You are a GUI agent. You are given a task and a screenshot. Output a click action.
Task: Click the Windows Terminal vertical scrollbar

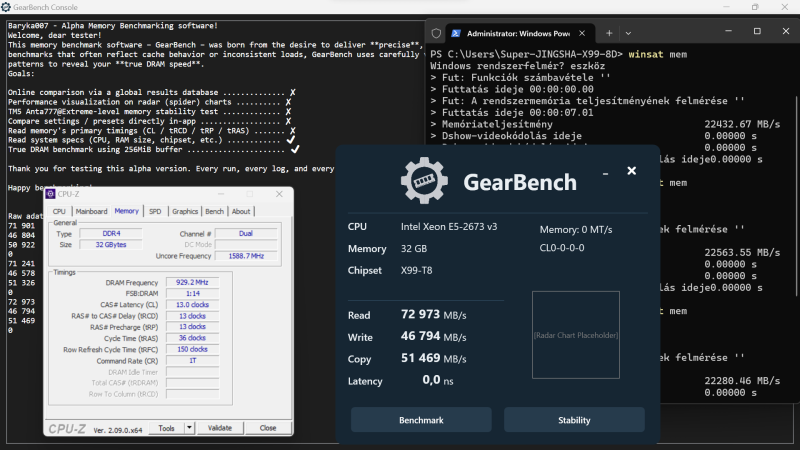pyautogui.click(x=796, y=194)
